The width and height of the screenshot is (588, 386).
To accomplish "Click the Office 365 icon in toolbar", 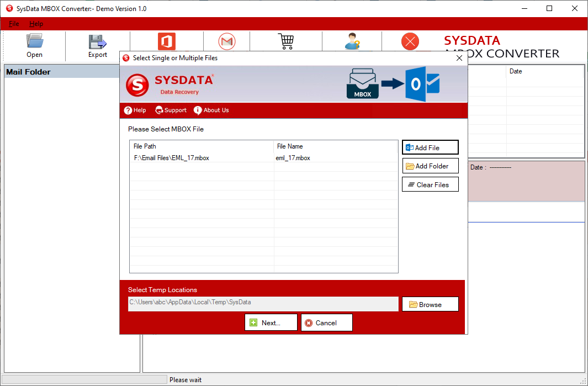I will pos(167,41).
